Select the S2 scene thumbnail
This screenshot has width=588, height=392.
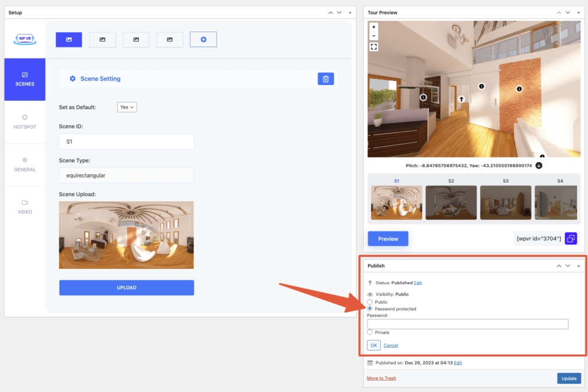tap(451, 202)
